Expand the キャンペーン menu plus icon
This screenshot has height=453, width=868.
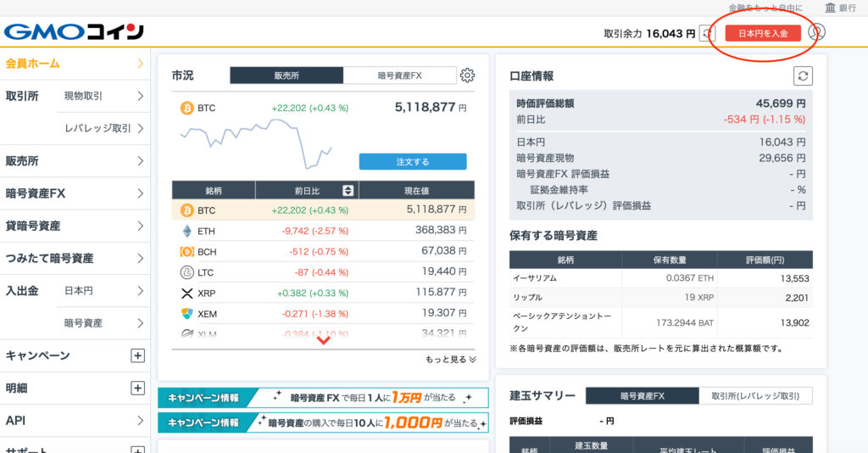pyautogui.click(x=138, y=355)
